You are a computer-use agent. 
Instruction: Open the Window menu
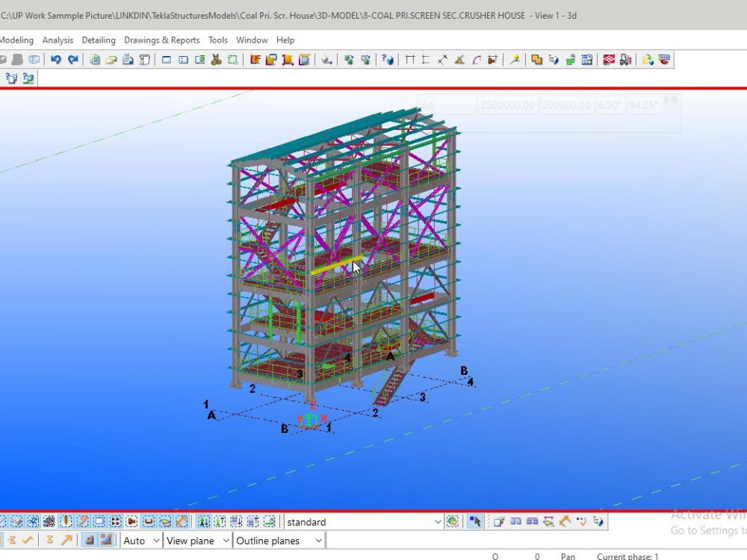(x=252, y=40)
